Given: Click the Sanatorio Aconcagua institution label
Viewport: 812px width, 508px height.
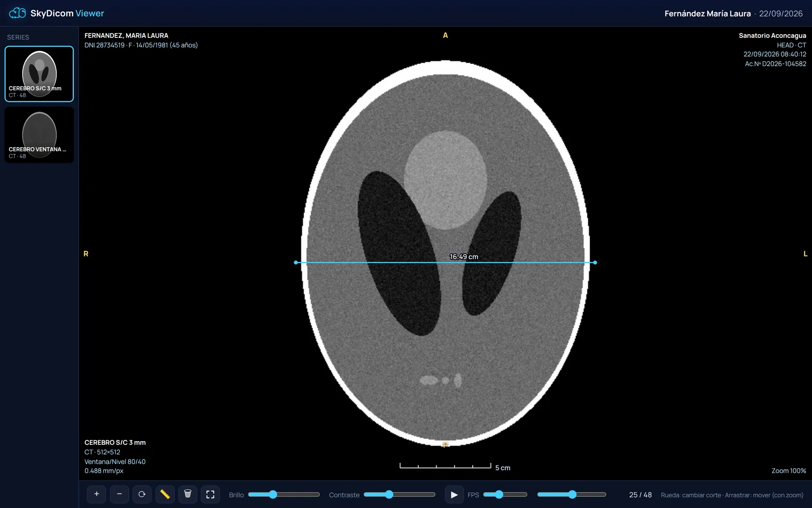Looking at the screenshot, I should pyautogui.click(x=772, y=35).
